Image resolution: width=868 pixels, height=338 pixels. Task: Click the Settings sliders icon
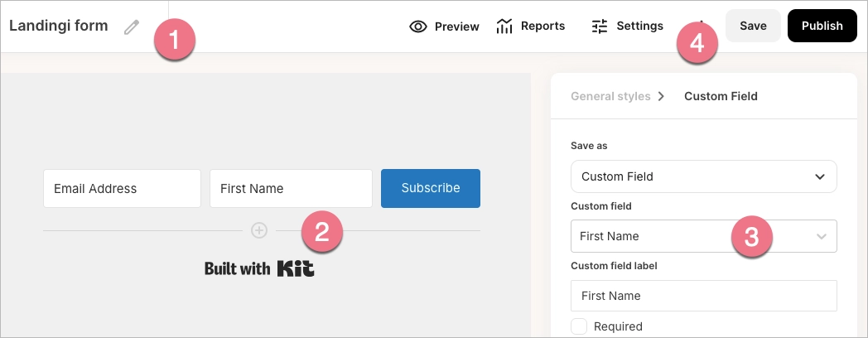pos(600,27)
